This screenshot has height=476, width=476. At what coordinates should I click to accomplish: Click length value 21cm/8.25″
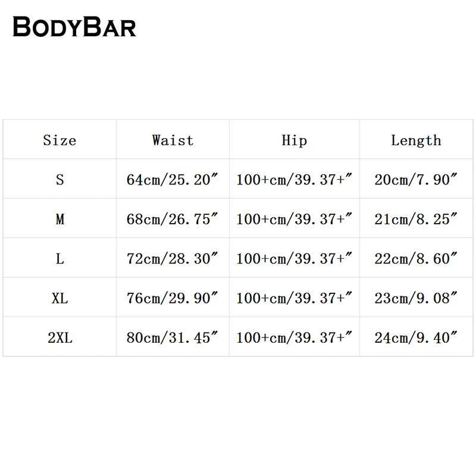click(x=416, y=219)
